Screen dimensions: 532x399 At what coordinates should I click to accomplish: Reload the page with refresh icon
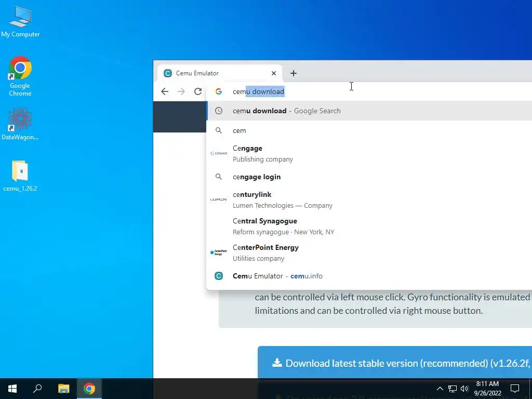point(198,91)
